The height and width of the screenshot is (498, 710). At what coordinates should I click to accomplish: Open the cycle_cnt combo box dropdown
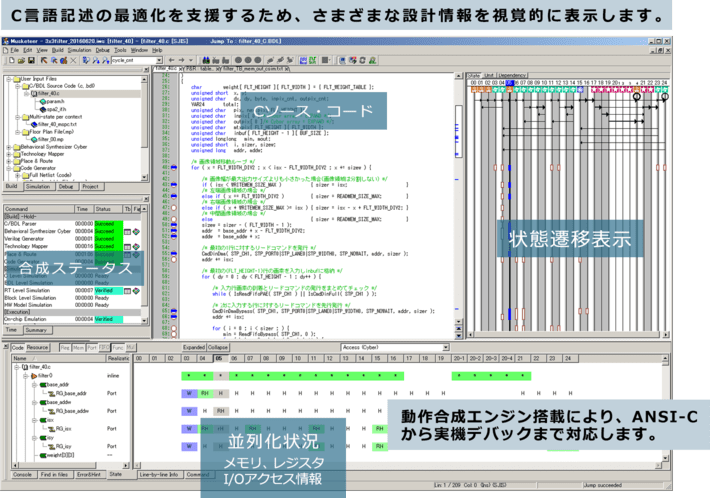point(162,59)
